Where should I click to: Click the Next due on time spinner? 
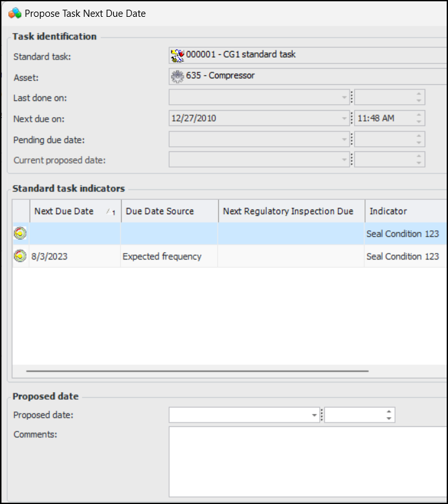[x=420, y=118]
